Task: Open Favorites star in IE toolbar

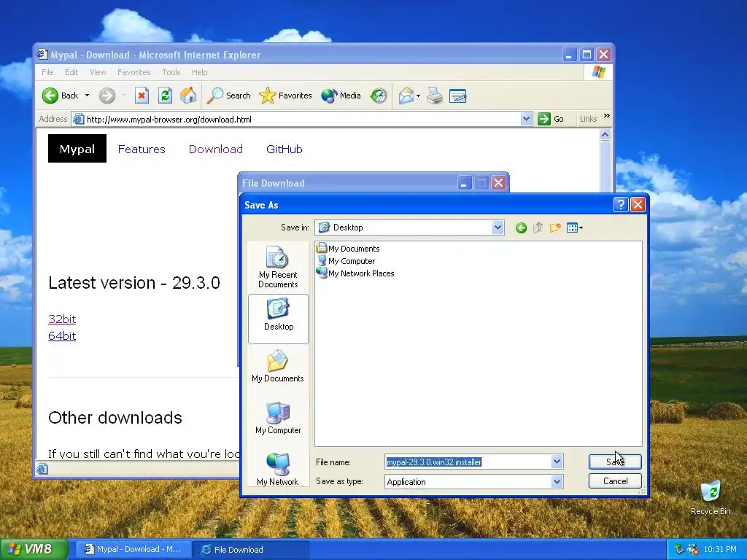Action: (285, 96)
